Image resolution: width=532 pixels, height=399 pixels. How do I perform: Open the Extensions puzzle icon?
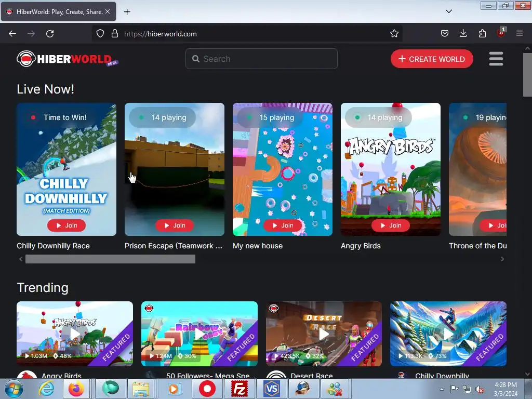click(482, 34)
